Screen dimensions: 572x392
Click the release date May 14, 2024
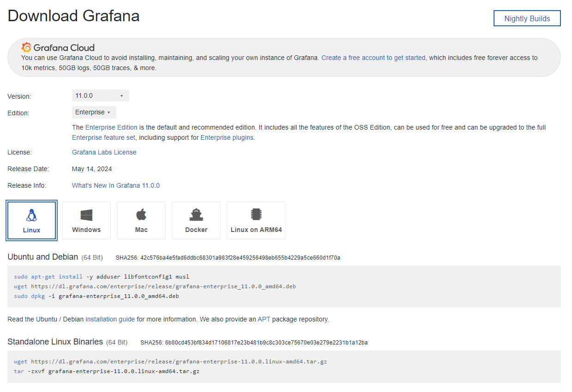pyautogui.click(x=92, y=169)
